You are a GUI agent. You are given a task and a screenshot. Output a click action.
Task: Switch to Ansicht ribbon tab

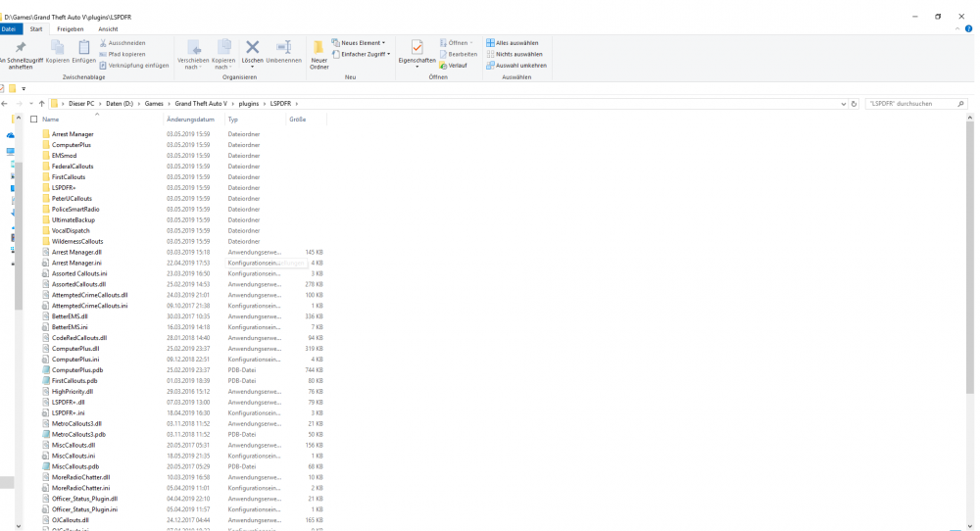(108, 28)
